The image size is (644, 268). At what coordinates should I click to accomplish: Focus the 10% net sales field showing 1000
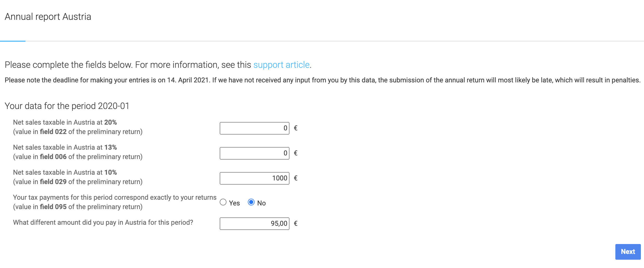tap(255, 178)
